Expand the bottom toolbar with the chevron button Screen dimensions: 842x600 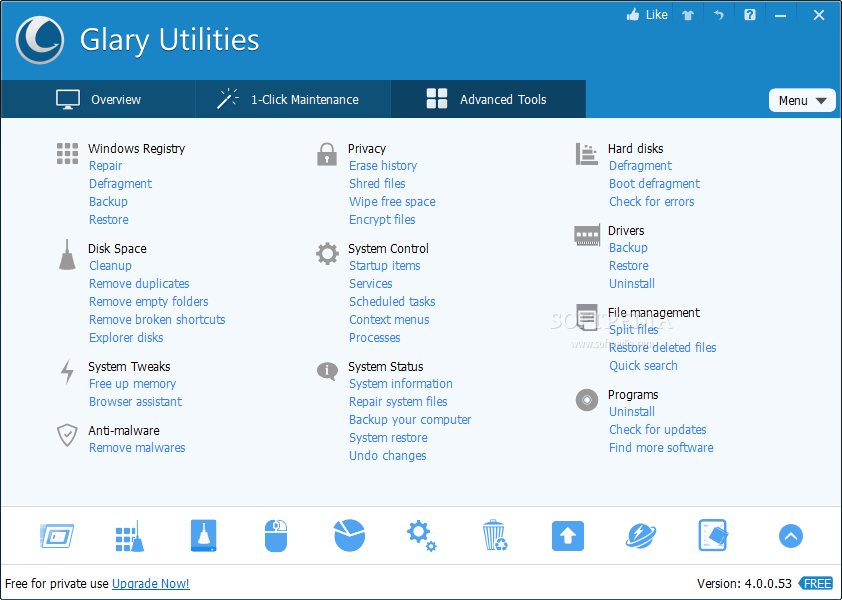tap(790, 536)
